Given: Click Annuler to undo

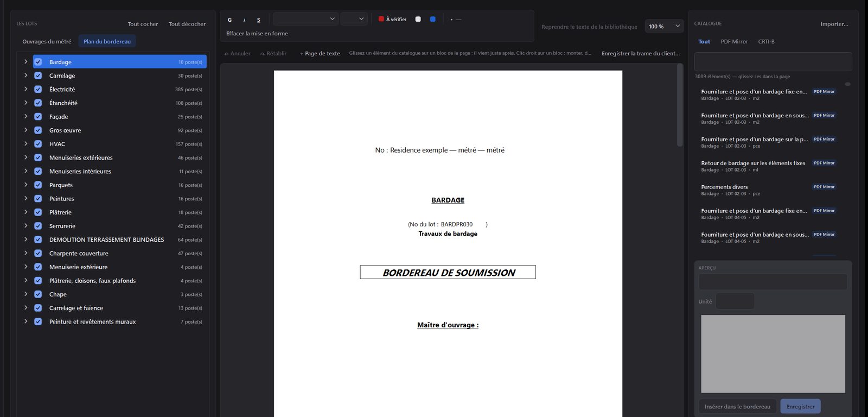Looking at the screenshot, I should pyautogui.click(x=238, y=53).
